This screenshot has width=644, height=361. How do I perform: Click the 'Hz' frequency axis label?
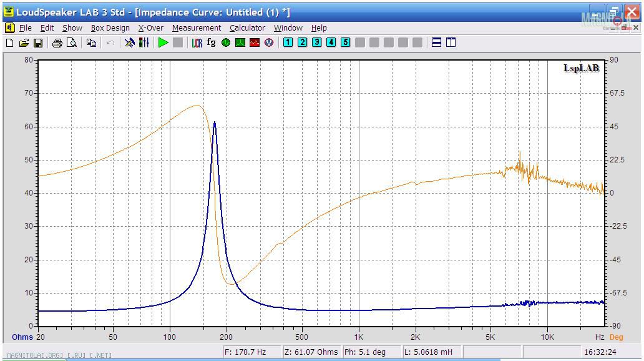coord(600,337)
